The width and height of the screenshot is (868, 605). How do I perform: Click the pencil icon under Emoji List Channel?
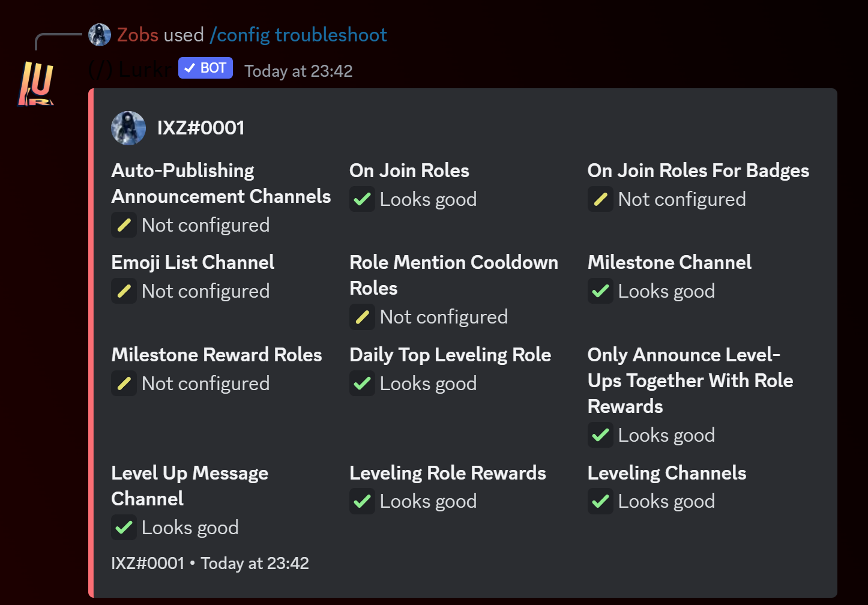pyautogui.click(x=124, y=291)
